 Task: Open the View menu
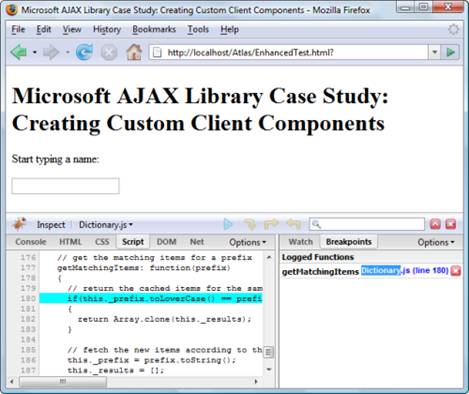coord(72,29)
